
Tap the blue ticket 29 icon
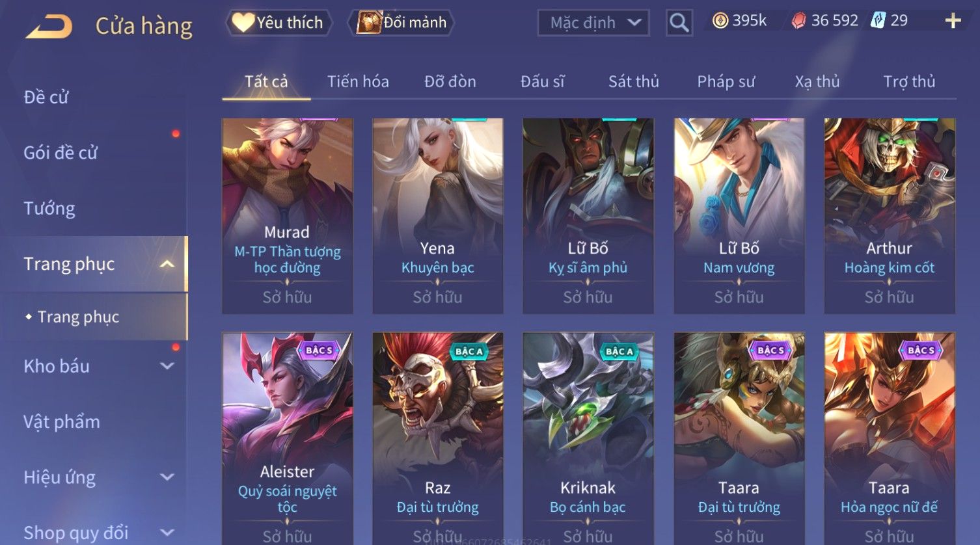click(x=878, y=21)
